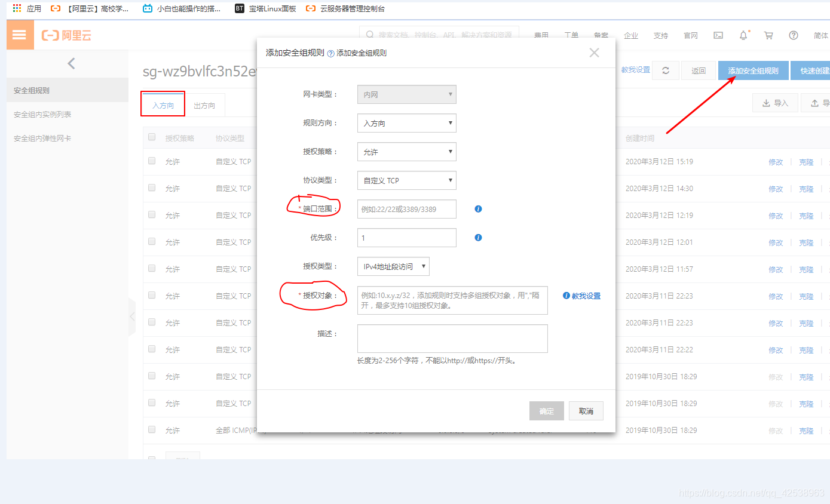Check the rule row created 2020年3月12日 14:30
Image resolution: width=830 pixels, height=504 pixels.
(152, 188)
